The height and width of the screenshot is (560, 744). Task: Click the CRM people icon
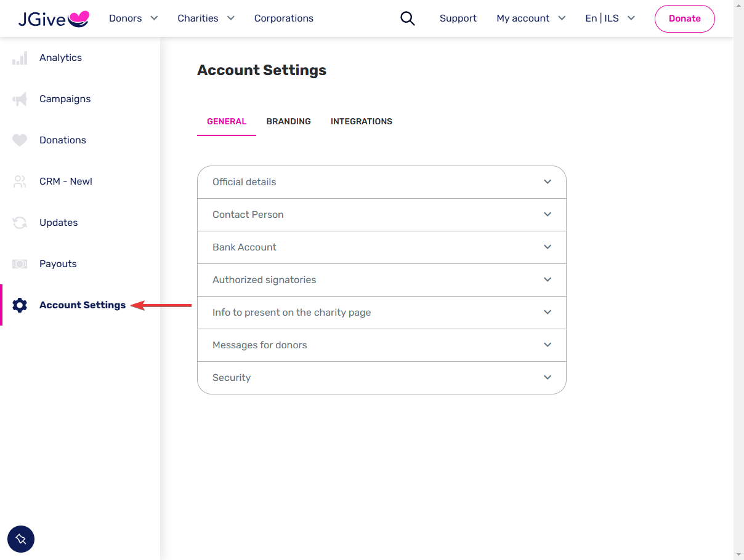[x=20, y=182]
